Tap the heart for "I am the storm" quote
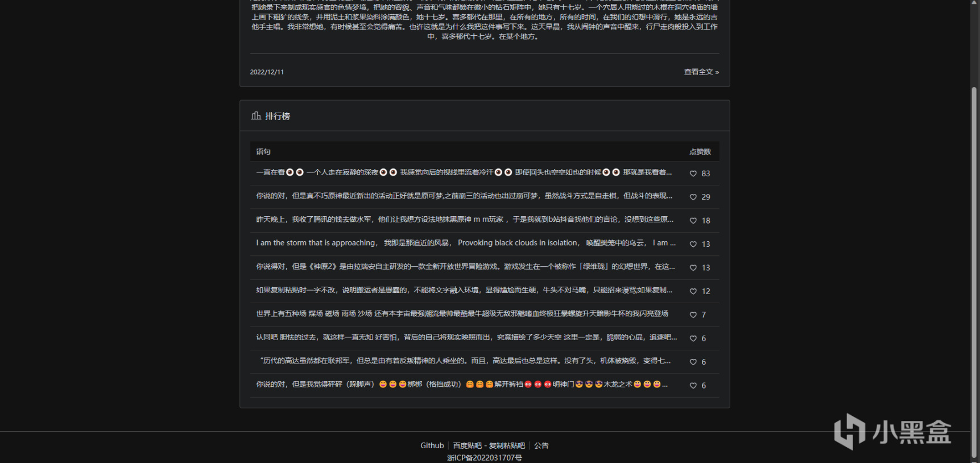This screenshot has width=980, height=463. 693,244
